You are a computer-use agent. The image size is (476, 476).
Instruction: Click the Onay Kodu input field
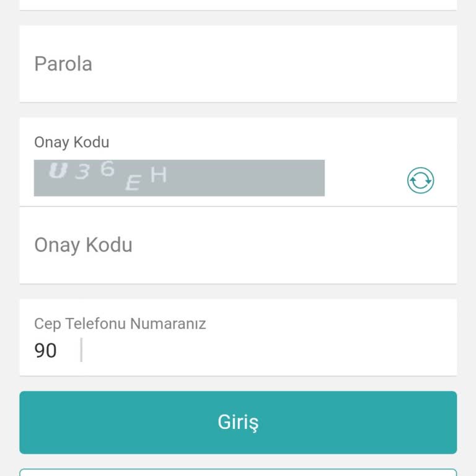point(238,245)
